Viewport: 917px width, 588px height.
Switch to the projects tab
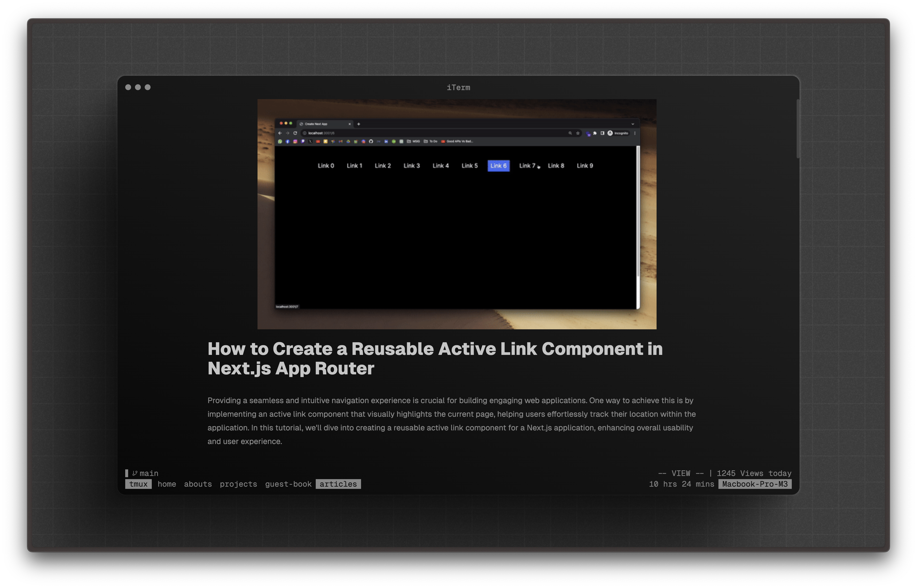(x=238, y=484)
